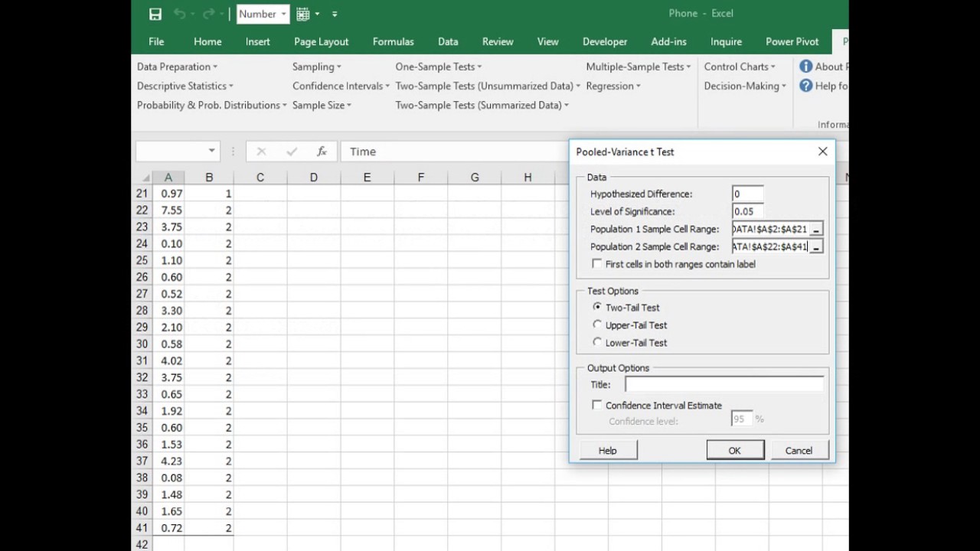Image resolution: width=980 pixels, height=551 pixels.
Task: Expand the One-Sample Tests menu
Action: pyautogui.click(x=439, y=67)
